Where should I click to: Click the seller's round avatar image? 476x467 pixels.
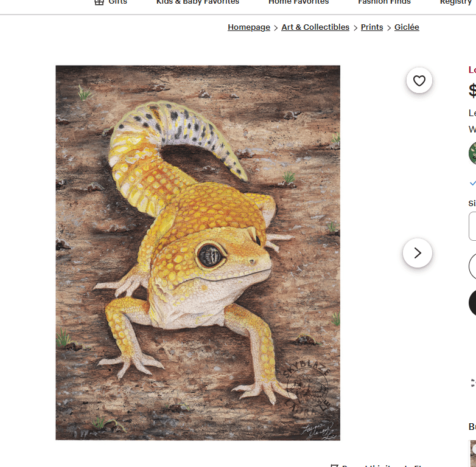click(x=472, y=153)
